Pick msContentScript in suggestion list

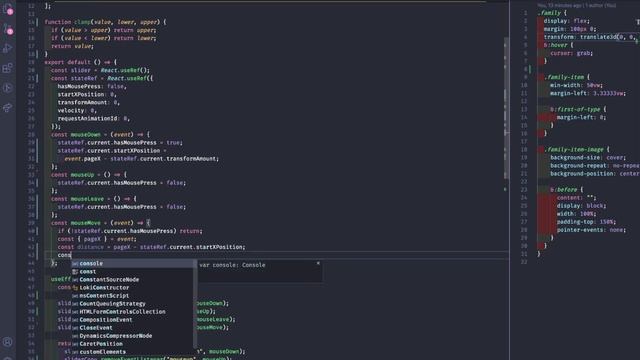click(x=132, y=296)
